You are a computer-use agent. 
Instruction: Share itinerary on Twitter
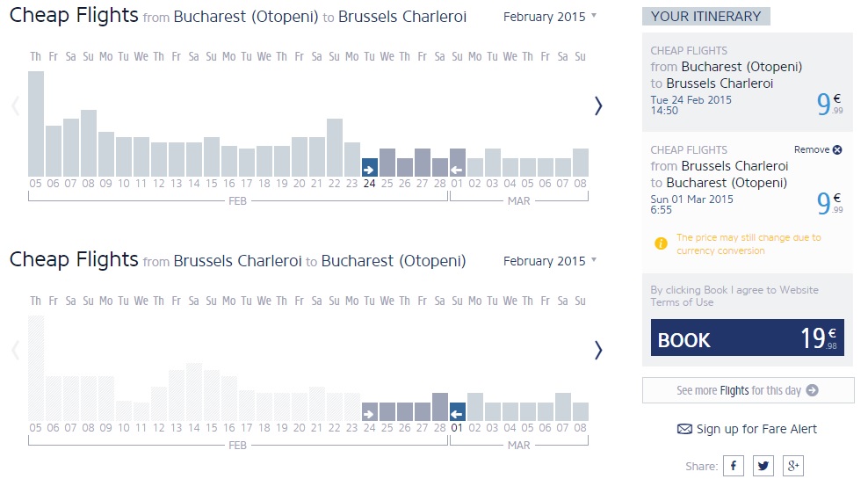coord(763,466)
